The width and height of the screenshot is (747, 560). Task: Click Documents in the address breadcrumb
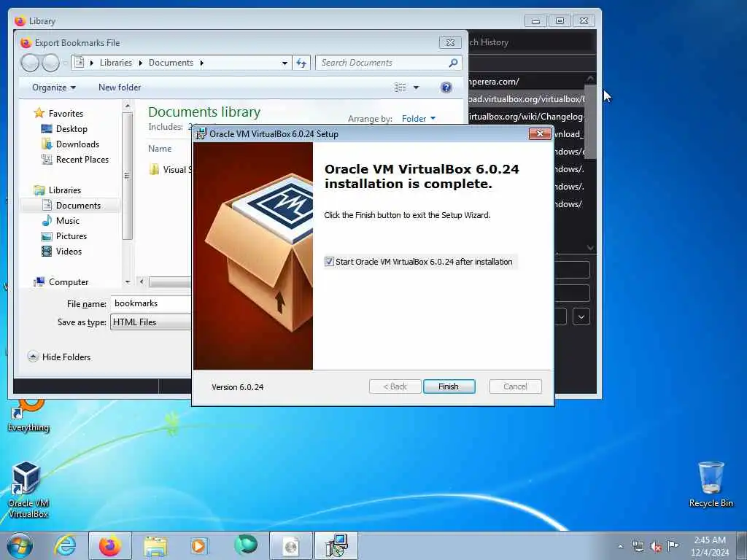pyautogui.click(x=171, y=63)
